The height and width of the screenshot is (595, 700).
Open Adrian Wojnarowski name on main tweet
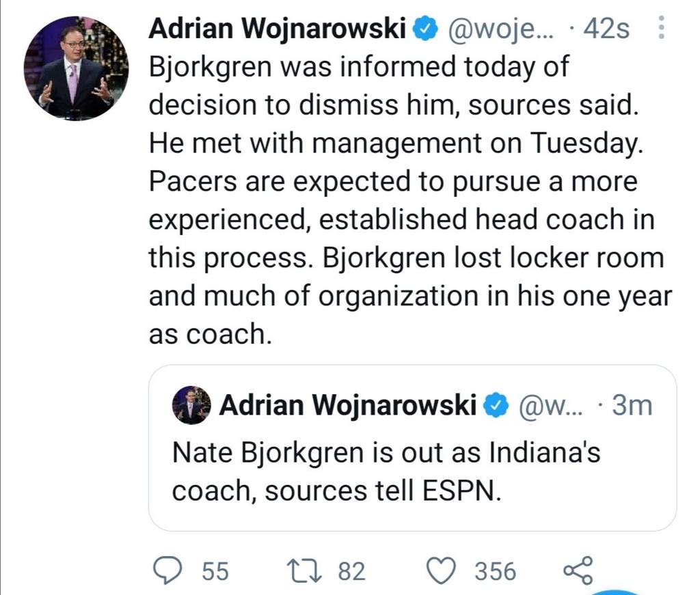pyautogui.click(x=278, y=29)
